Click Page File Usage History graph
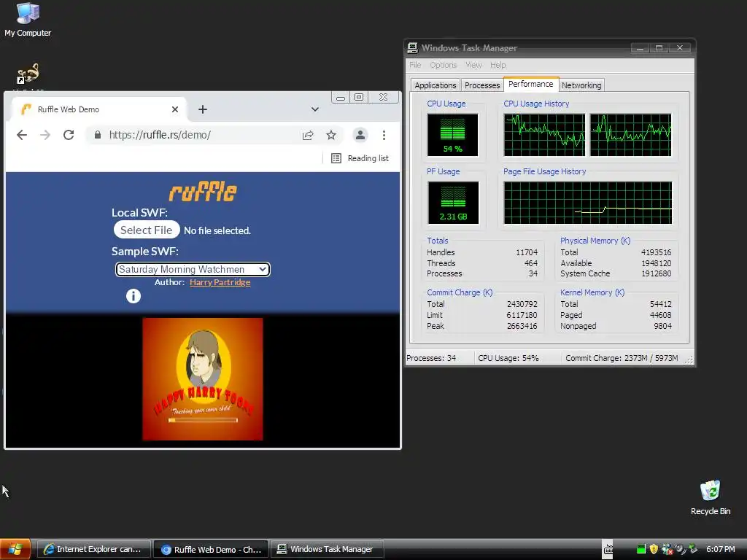The height and width of the screenshot is (560, 747). (x=588, y=203)
